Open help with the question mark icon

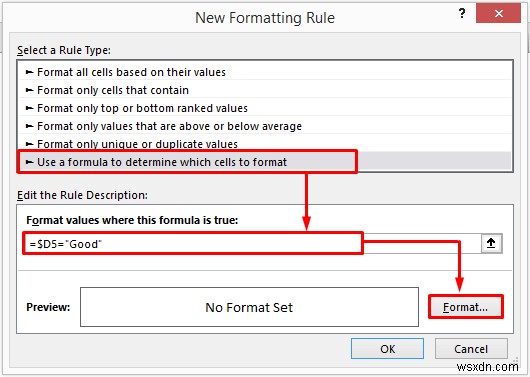tap(462, 14)
